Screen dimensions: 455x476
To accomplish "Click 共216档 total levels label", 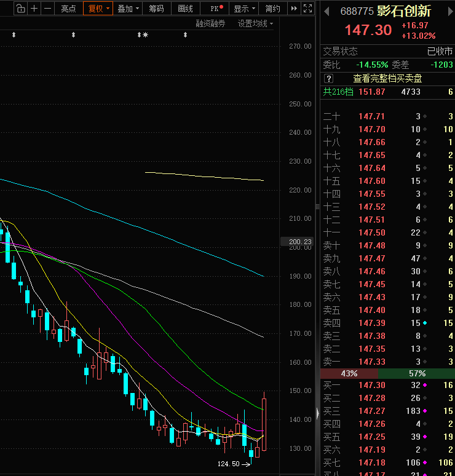I will click(338, 92).
